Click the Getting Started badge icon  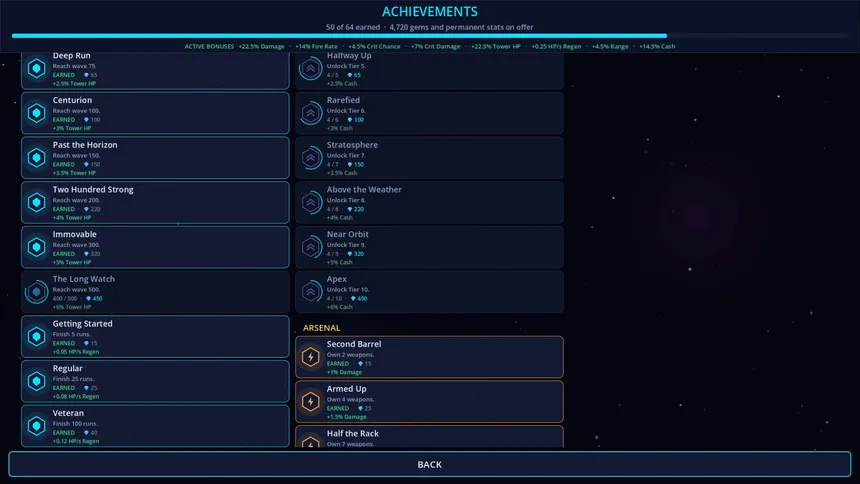tap(37, 336)
